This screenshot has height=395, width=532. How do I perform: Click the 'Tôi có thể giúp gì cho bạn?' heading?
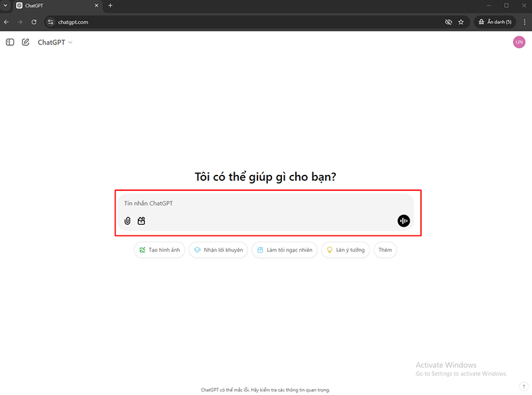(265, 177)
